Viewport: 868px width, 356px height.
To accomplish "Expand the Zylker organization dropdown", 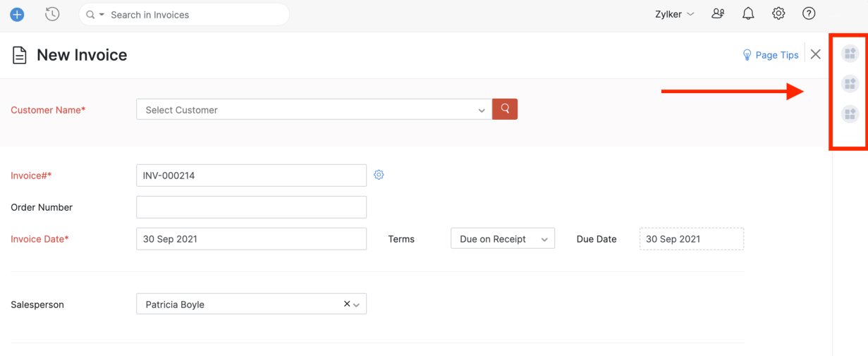I will (x=674, y=14).
